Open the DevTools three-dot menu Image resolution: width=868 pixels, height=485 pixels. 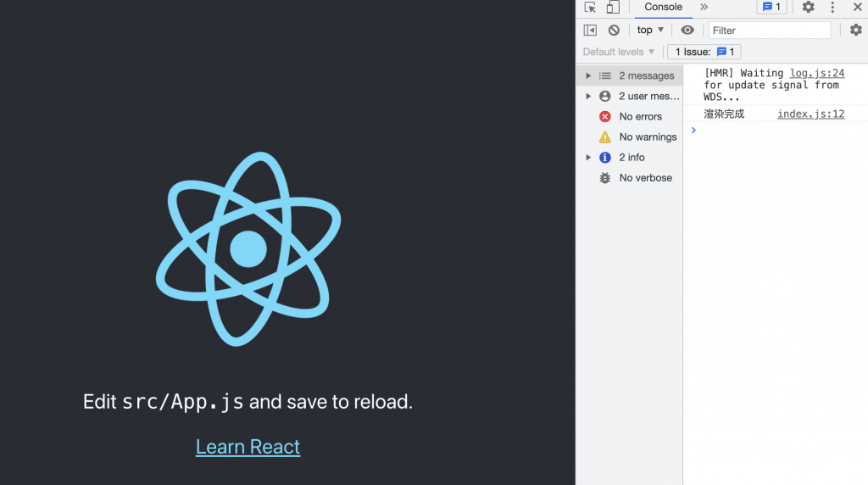pyautogui.click(x=832, y=7)
